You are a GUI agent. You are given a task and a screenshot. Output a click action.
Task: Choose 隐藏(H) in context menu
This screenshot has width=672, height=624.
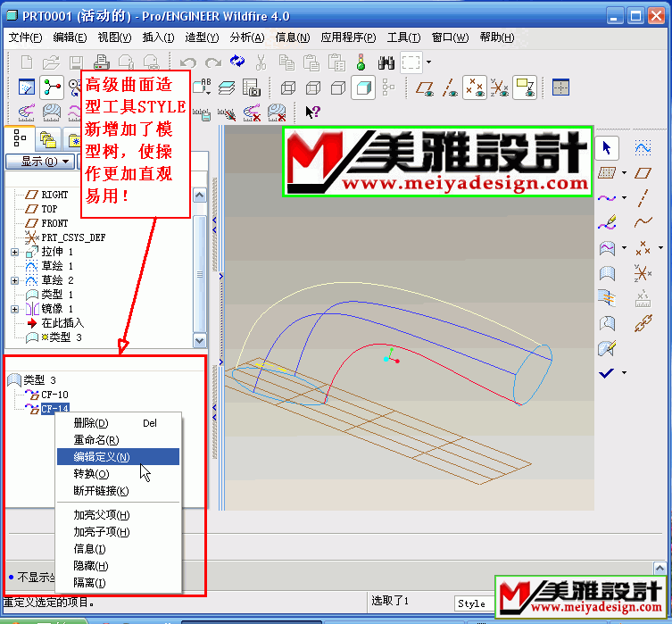pos(119,566)
